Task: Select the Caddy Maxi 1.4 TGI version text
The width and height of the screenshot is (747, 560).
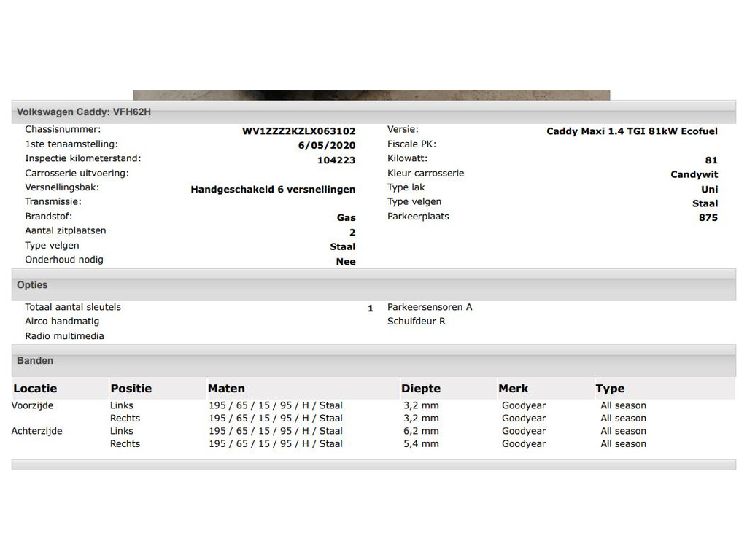Action: click(632, 131)
